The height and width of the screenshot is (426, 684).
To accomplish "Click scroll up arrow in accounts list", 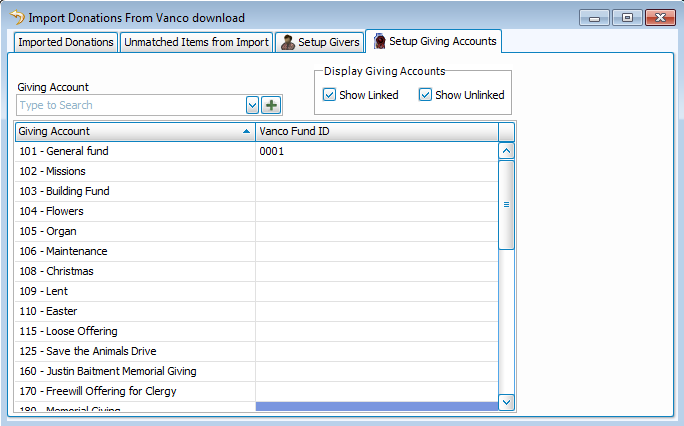I will (x=506, y=151).
